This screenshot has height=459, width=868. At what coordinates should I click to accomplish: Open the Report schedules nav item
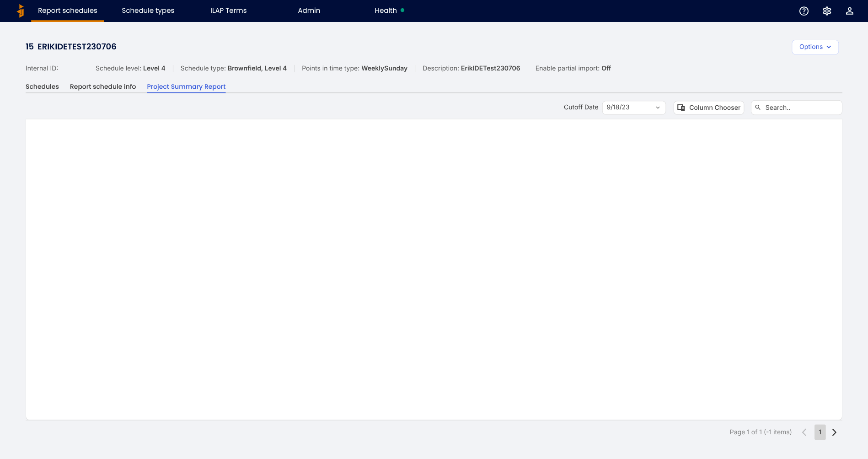pyautogui.click(x=68, y=11)
